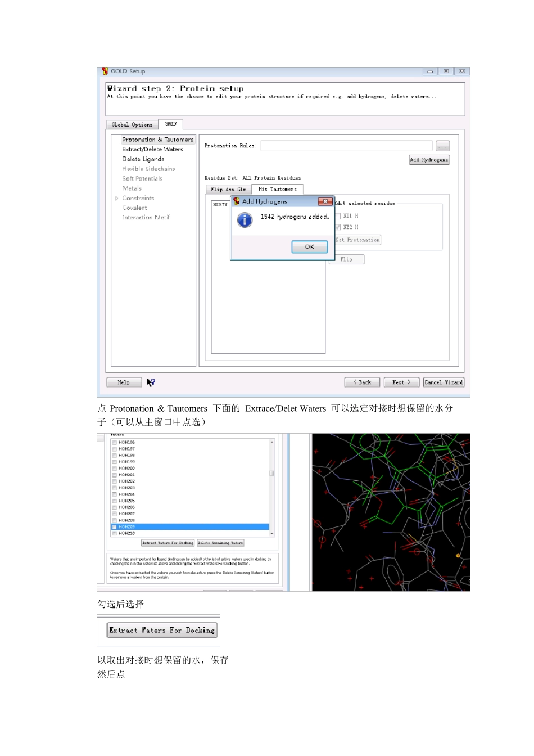Go Back in the wizard

363,382
